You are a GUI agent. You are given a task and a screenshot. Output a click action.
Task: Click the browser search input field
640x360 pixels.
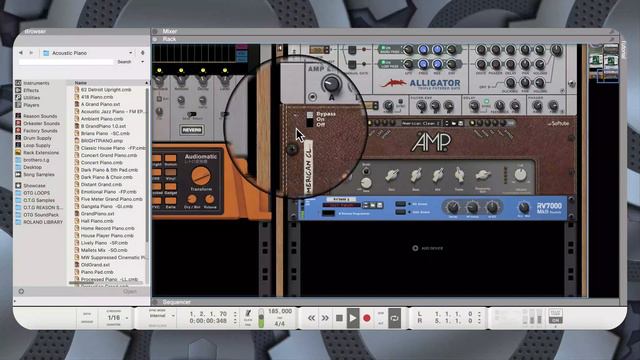pyautogui.click(x=65, y=62)
